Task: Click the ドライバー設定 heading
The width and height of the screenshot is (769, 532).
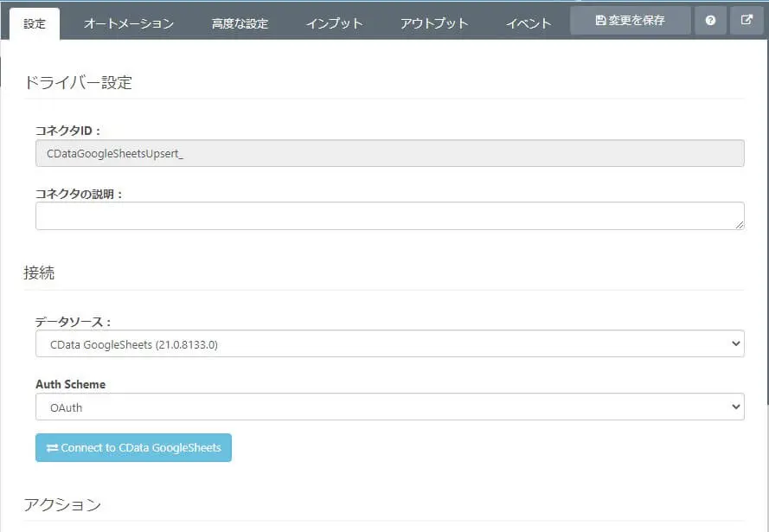Action: (x=78, y=82)
